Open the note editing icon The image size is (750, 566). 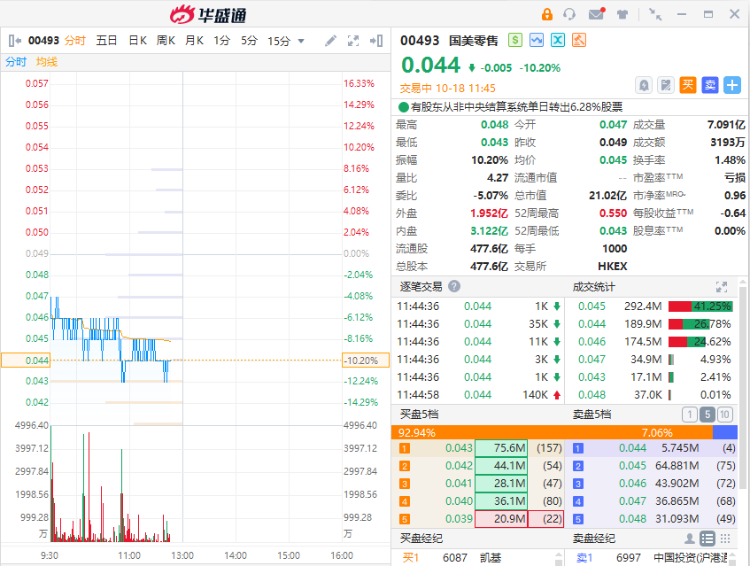(666, 85)
